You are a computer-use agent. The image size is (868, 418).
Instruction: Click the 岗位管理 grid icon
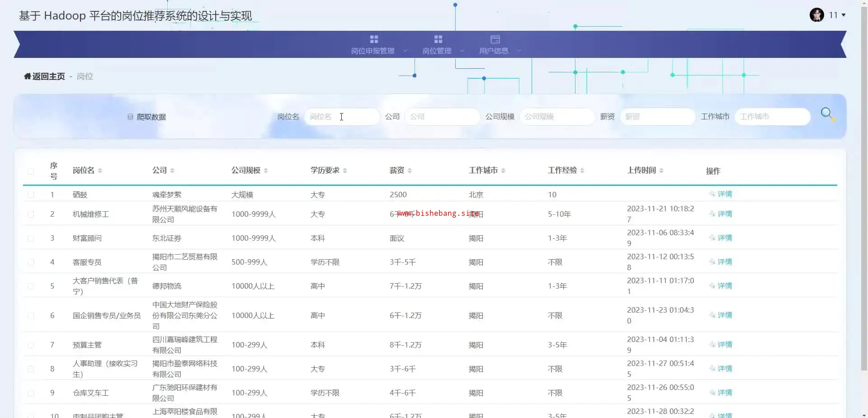[438, 39]
